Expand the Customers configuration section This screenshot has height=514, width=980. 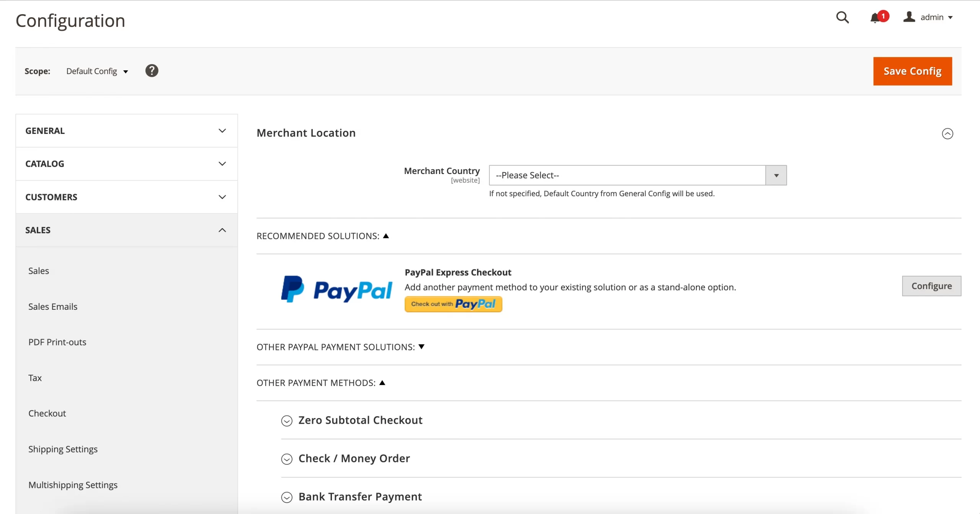[x=126, y=197]
